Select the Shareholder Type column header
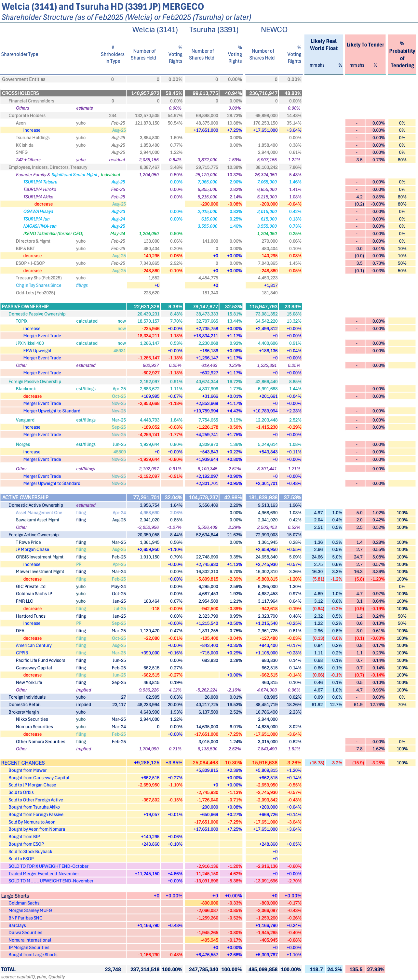The height and width of the screenshot is (980, 418). [x=20, y=54]
